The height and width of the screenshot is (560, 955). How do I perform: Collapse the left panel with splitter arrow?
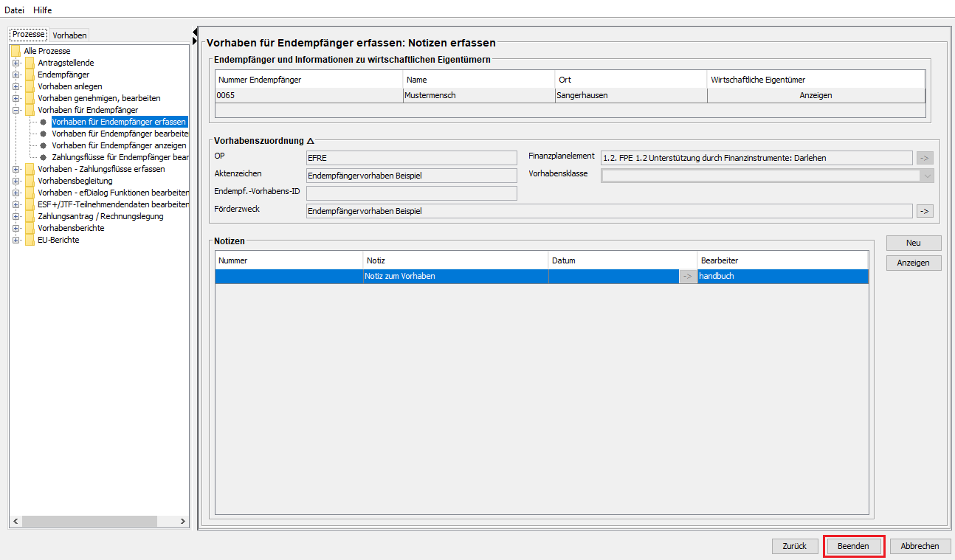pyautogui.click(x=195, y=32)
